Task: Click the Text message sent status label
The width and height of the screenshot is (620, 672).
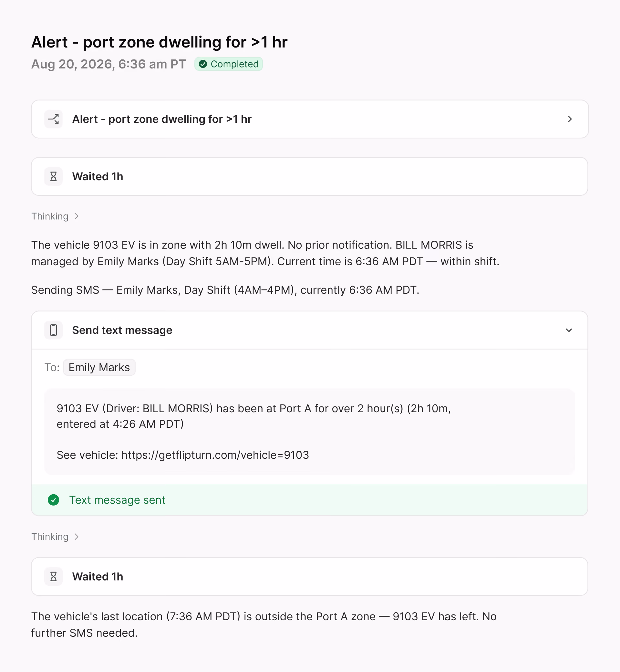Action: (x=117, y=500)
